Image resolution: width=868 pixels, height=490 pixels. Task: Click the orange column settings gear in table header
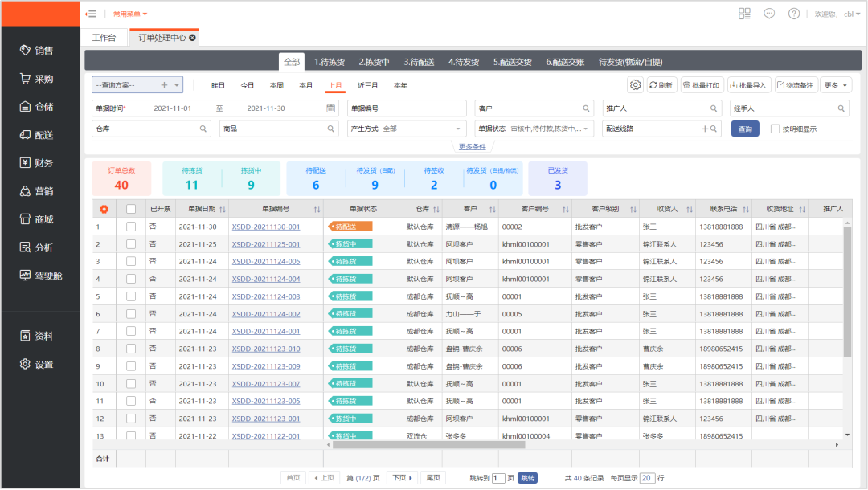pyautogui.click(x=104, y=210)
